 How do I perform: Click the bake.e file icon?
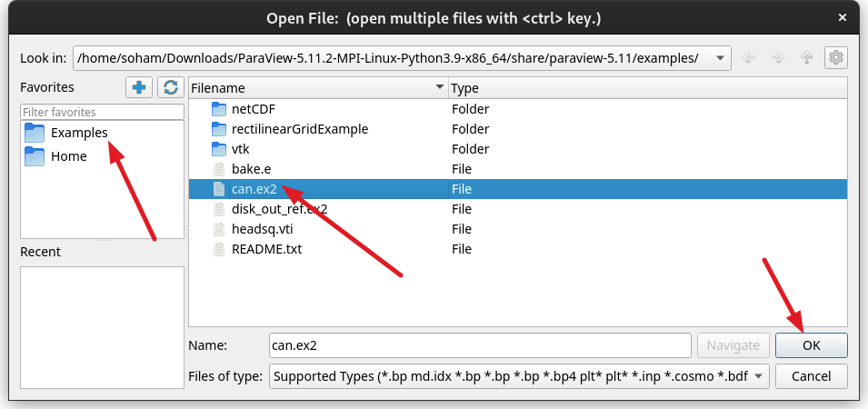219,169
